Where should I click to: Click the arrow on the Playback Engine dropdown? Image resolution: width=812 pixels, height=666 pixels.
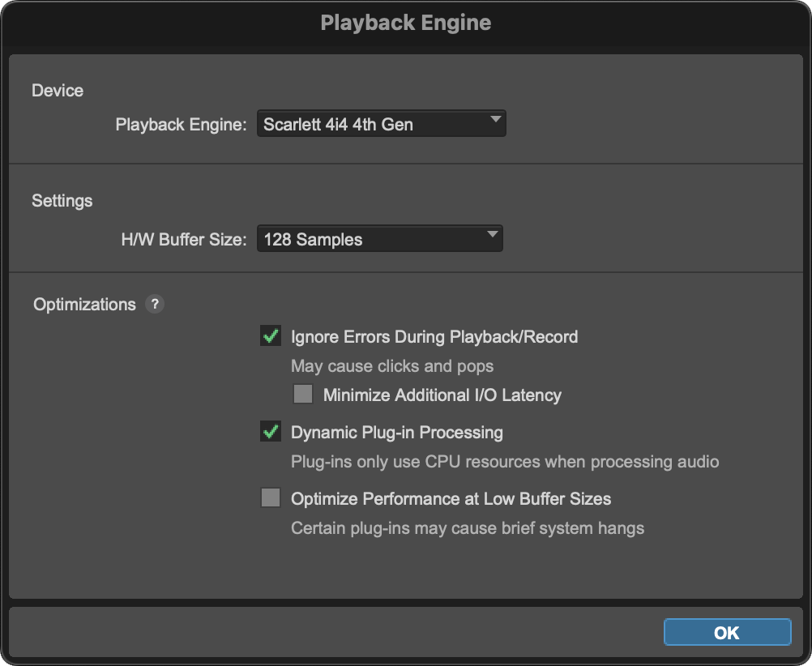pyautogui.click(x=495, y=121)
